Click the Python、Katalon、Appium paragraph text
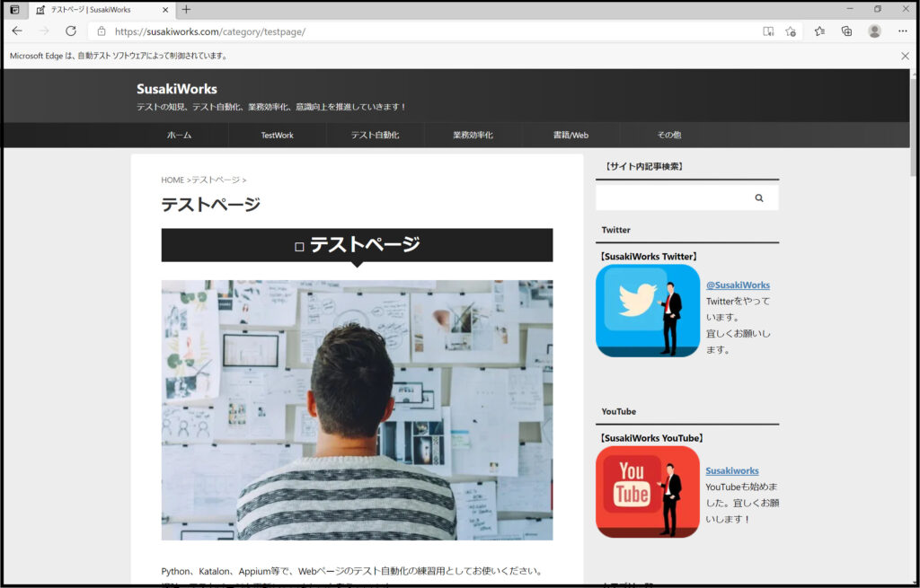 click(x=353, y=571)
